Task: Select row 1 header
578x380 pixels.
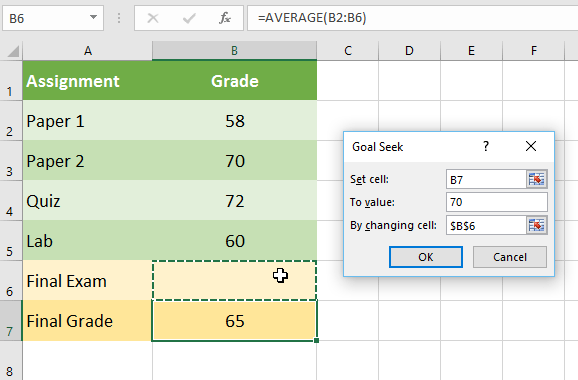Action: click(x=11, y=80)
